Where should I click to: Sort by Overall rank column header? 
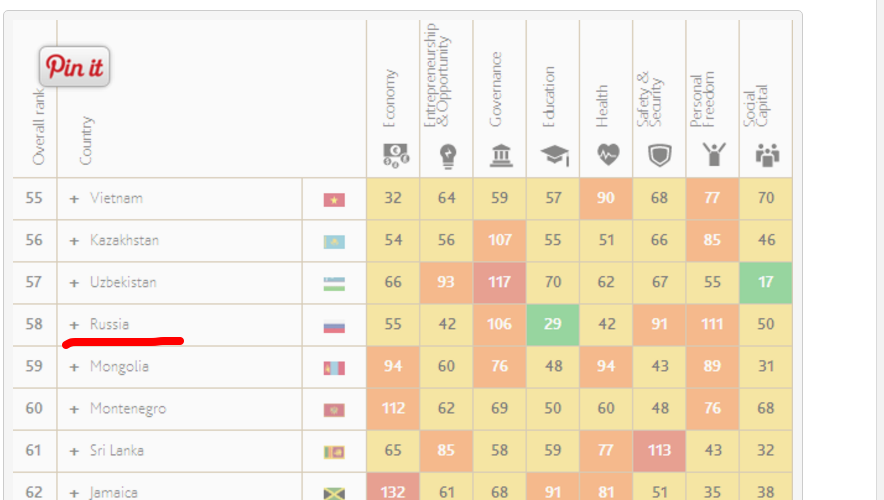pos(38,127)
